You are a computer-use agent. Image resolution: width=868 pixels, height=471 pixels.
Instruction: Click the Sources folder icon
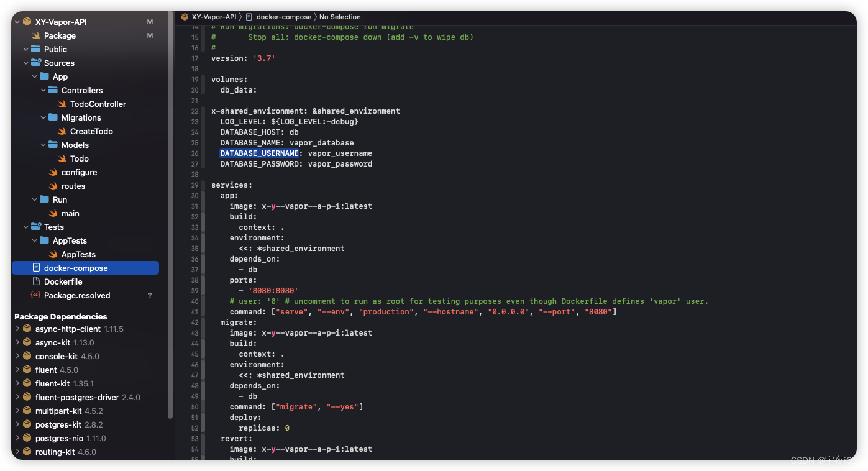(36, 63)
